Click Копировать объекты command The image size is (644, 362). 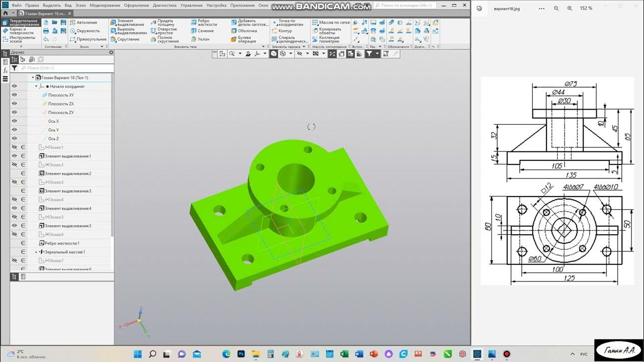(x=327, y=31)
